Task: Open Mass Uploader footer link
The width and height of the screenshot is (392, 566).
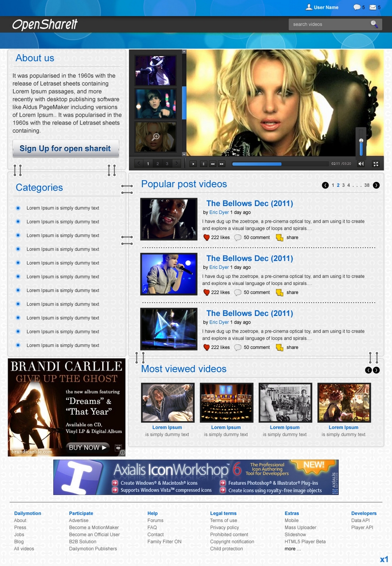Action: click(301, 528)
